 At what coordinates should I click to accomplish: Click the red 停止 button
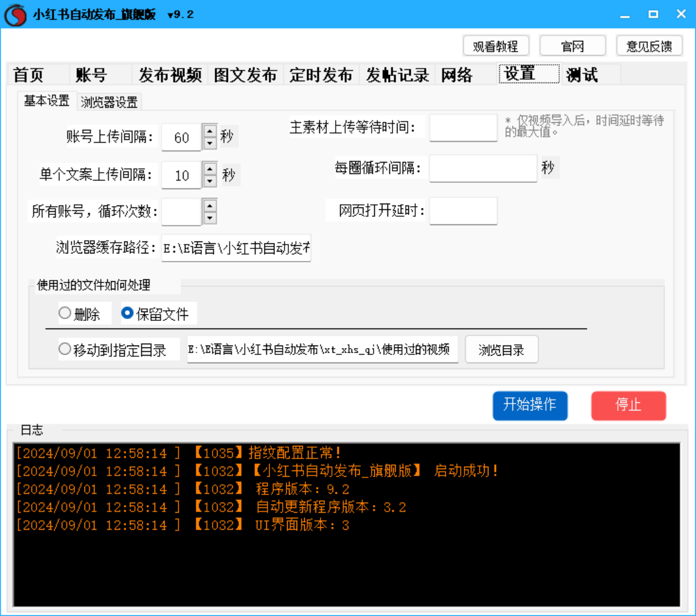click(628, 405)
